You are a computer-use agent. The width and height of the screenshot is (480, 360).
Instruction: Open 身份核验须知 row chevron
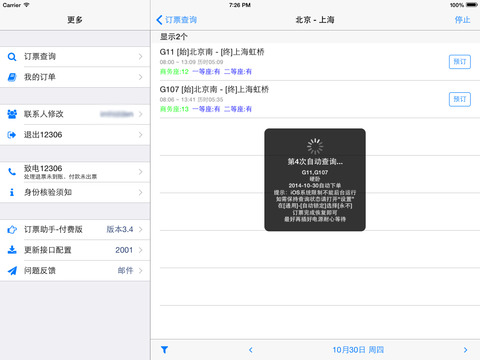[x=140, y=192]
